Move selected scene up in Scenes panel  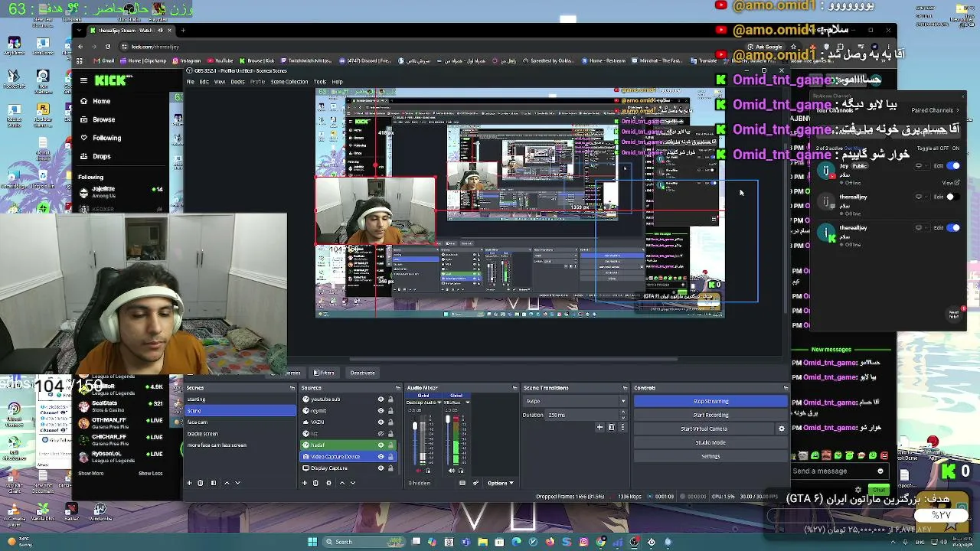click(x=226, y=483)
